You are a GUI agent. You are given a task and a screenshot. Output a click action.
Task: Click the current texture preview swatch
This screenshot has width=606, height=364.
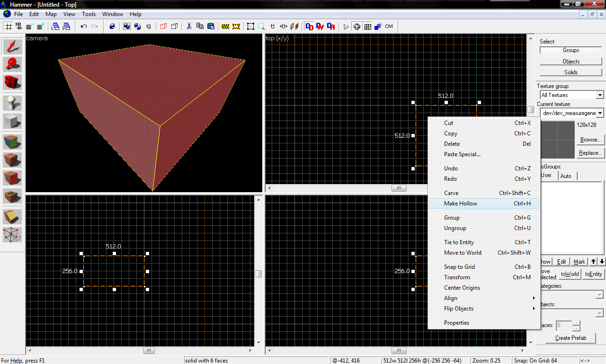coord(557,140)
